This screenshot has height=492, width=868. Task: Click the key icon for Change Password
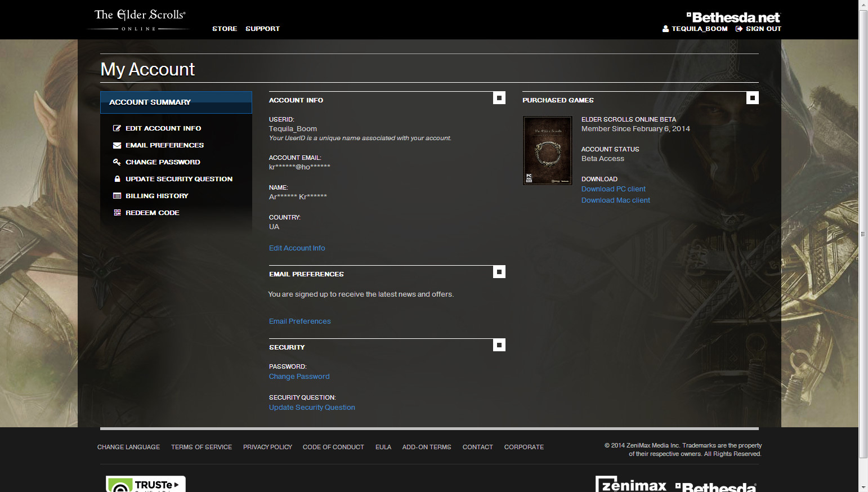pyautogui.click(x=117, y=162)
